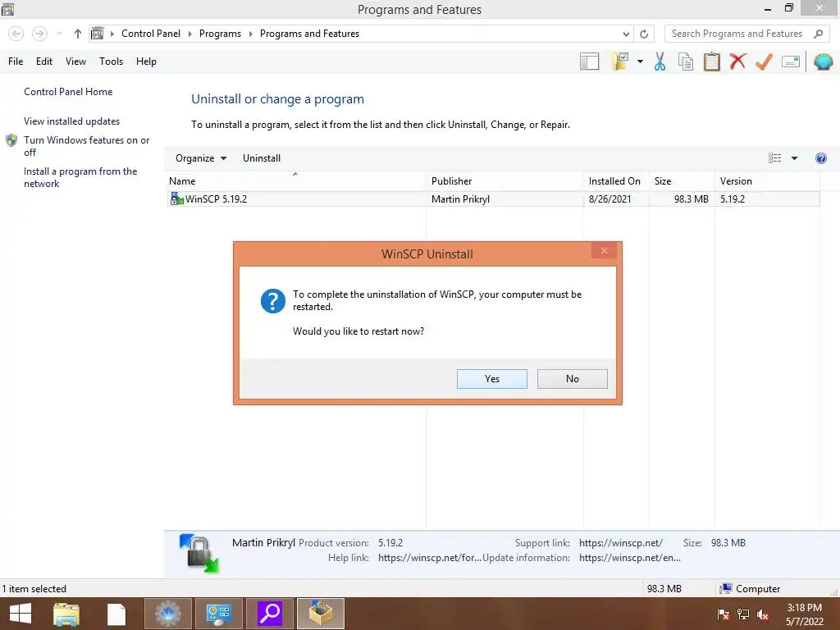Expand folder options toolbar dropdown arrow

click(640, 62)
